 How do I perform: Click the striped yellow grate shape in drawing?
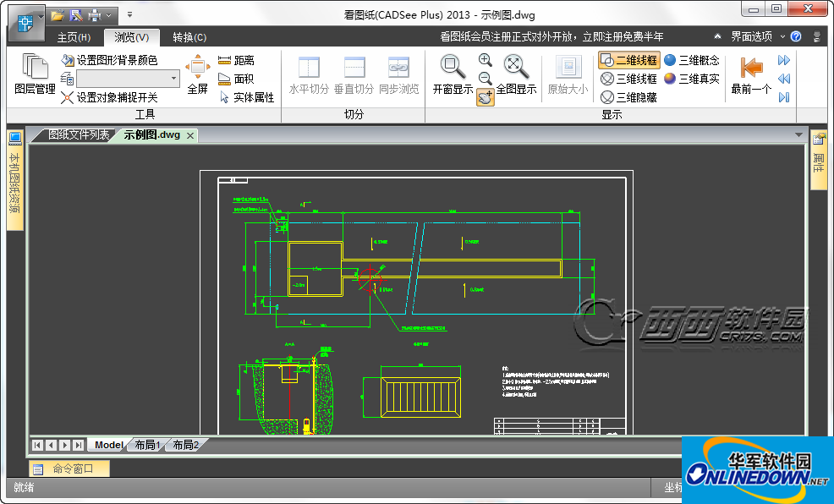pyautogui.click(x=420, y=397)
